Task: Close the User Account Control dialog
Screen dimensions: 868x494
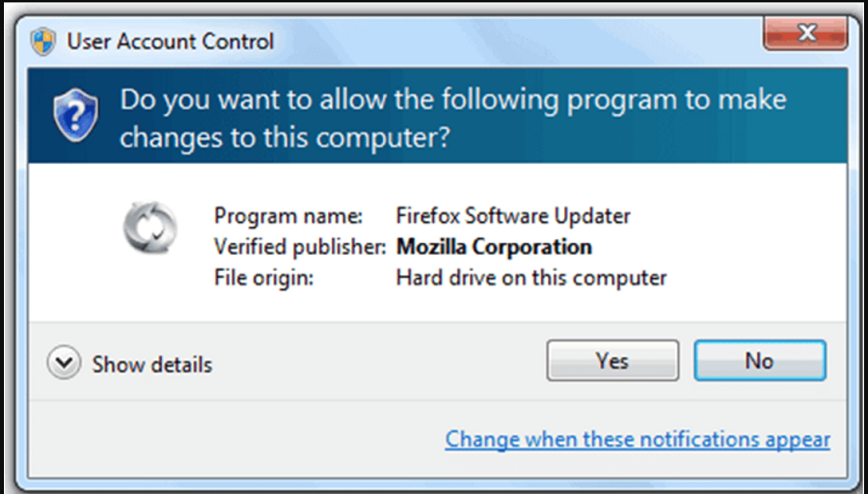Action: click(x=805, y=33)
